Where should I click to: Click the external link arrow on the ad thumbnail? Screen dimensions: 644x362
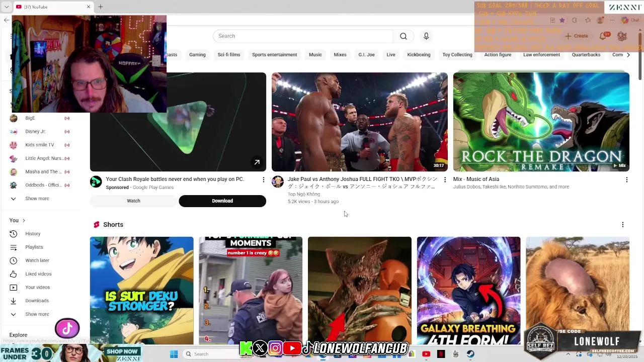click(257, 162)
